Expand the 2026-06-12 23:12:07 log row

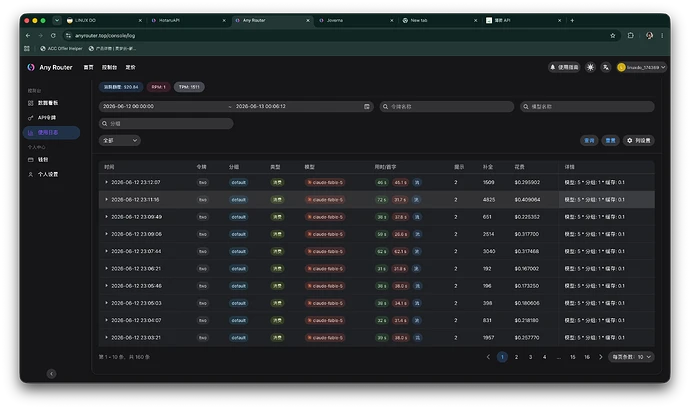(106, 182)
